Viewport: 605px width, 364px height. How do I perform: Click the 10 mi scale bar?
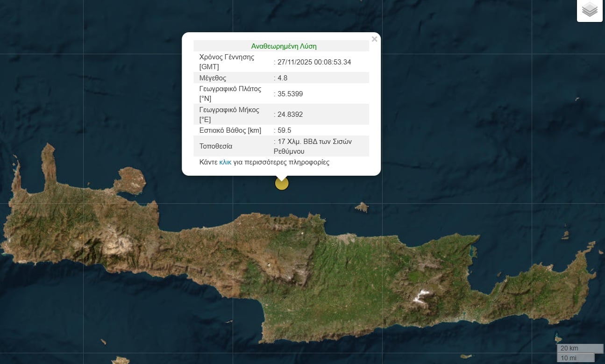click(x=575, y=357)
